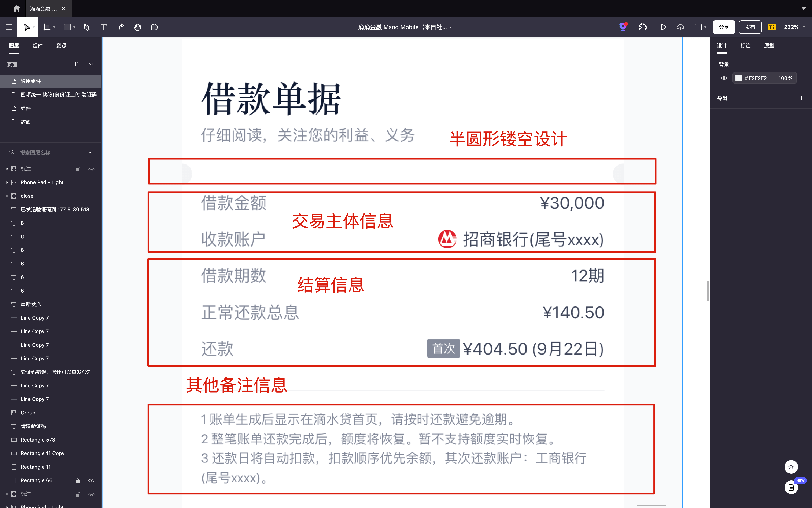Select the 重新发送 text layer
Image resolution: width=812 pixels, height=508 pixels.
[x=51, y=304]
